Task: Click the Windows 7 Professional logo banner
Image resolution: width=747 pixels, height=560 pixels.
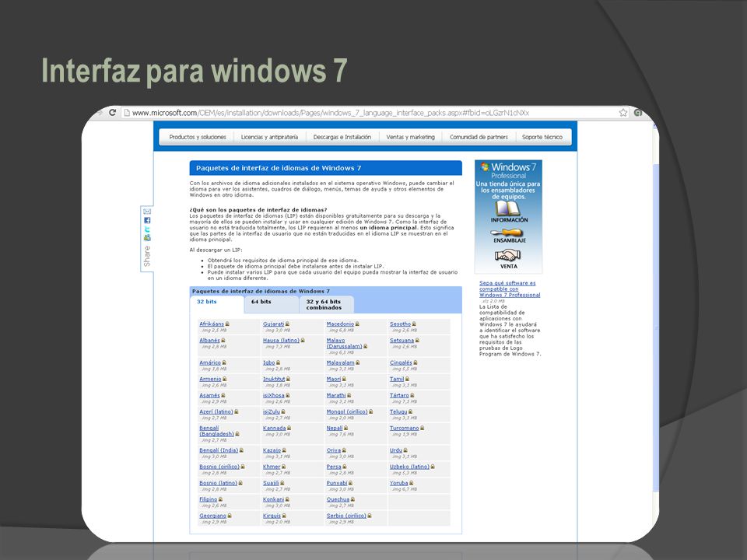Action: 508,170
